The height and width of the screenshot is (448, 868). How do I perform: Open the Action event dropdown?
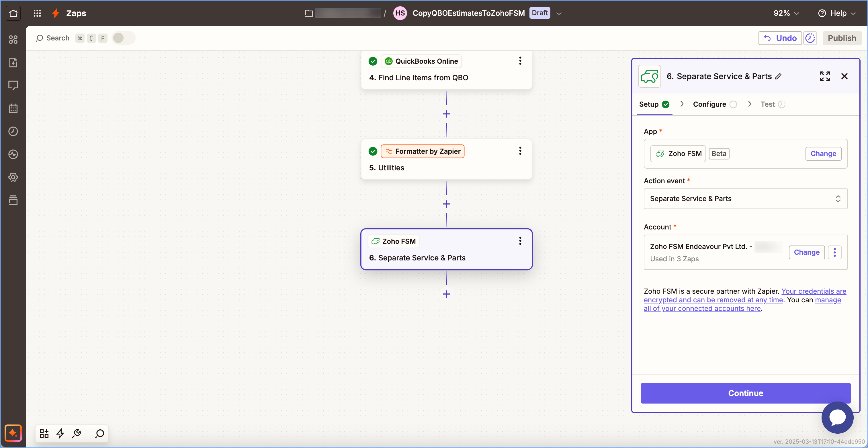coord(745,198)
